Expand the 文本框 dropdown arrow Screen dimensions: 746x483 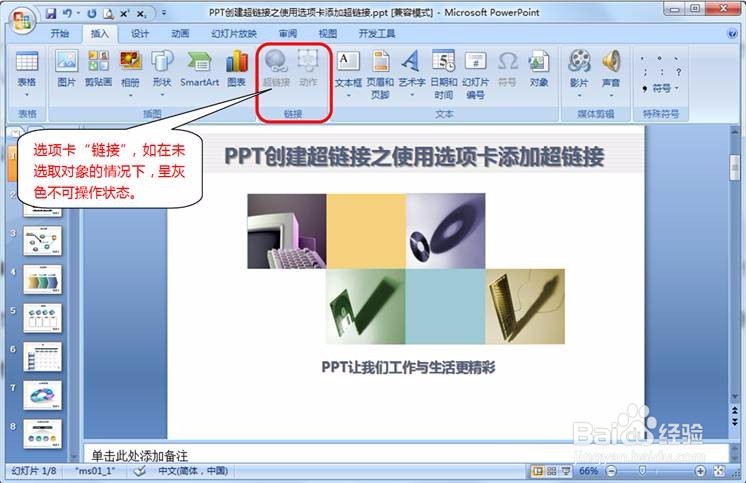(348, 95)
